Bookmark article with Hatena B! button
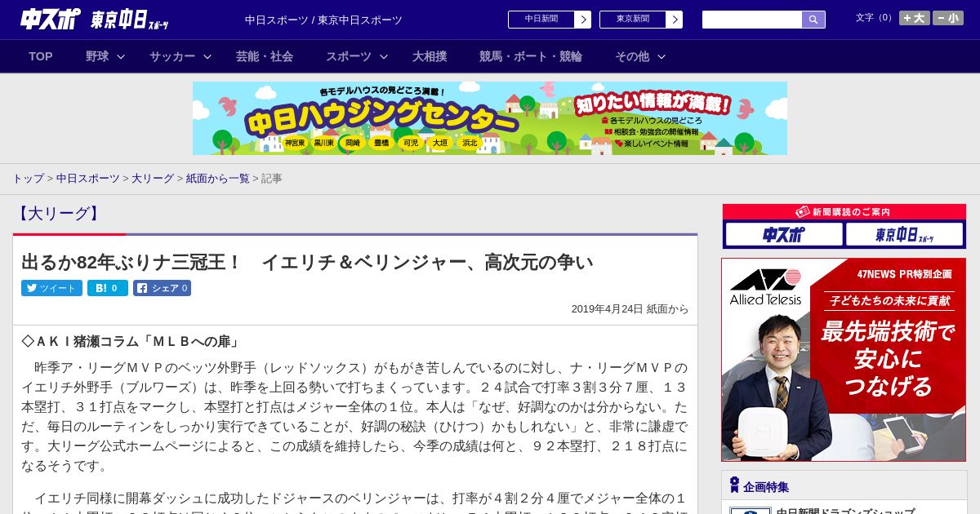Image resolution: width=980 pixels, height=514 pixels. pyautogui.click(x=108, y=288)
